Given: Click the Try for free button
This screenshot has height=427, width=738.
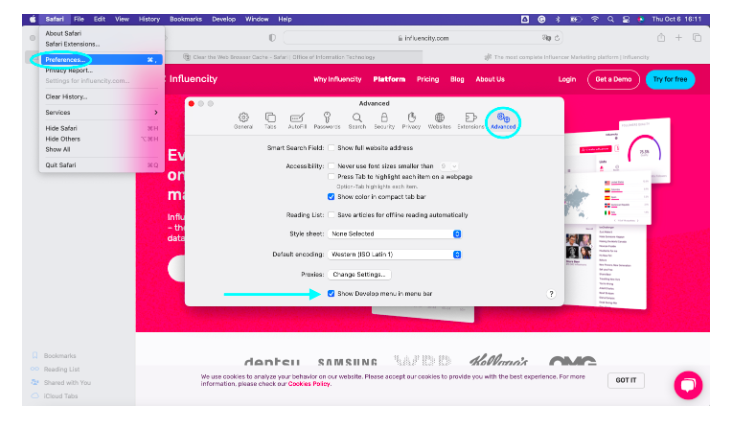Looking at the screenshot, I should (670, 80).
